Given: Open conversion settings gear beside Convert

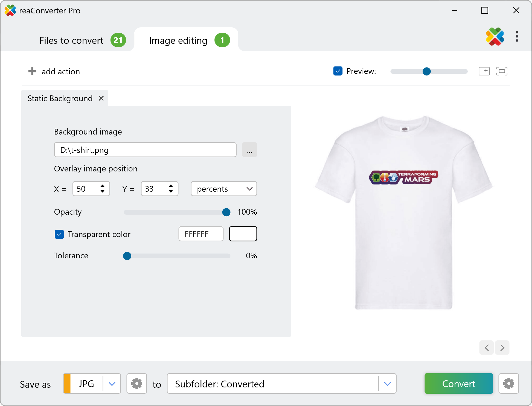Looking at the screenshot, I should click(508, 384).
